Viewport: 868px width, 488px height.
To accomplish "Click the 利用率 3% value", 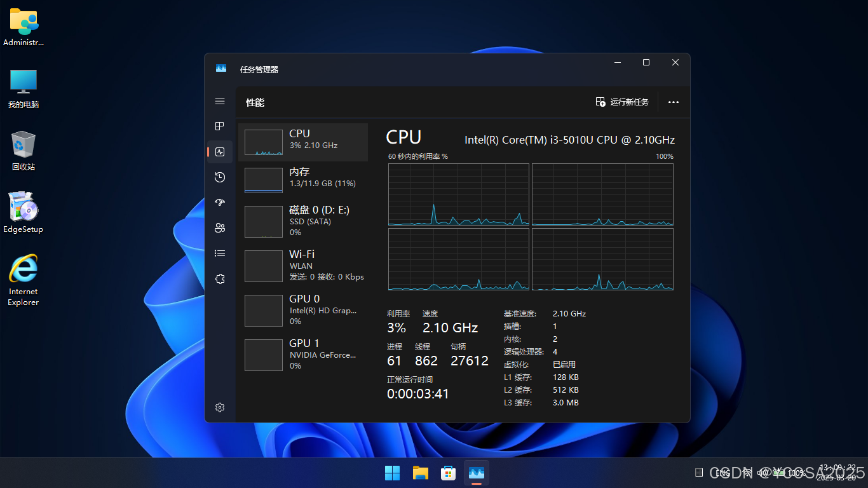I will (397, 328).
